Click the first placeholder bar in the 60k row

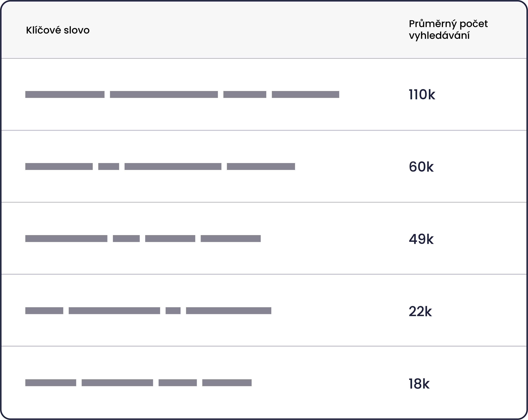click(59, 166)
